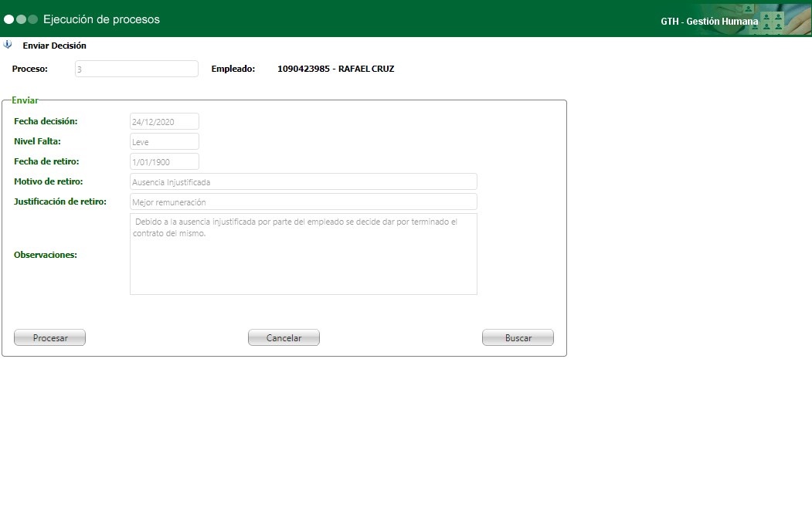Click the Cancelar button
Viewport: 812px width, 508px height.
(284, 337)
